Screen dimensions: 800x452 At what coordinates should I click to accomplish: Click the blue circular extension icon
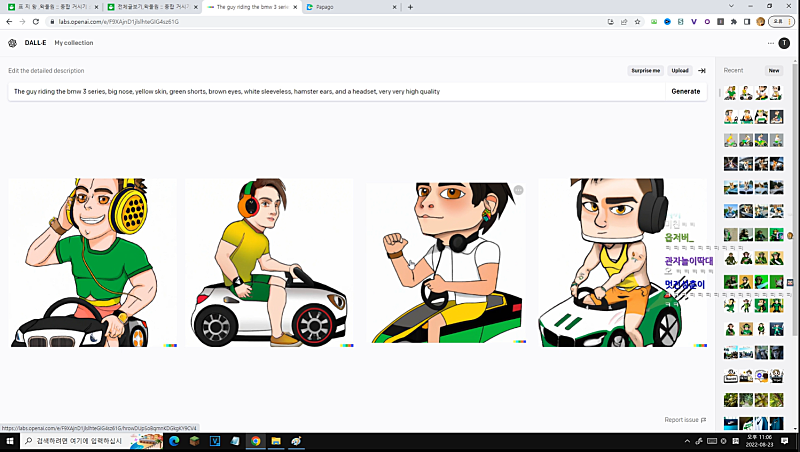[x=667, y=22]
